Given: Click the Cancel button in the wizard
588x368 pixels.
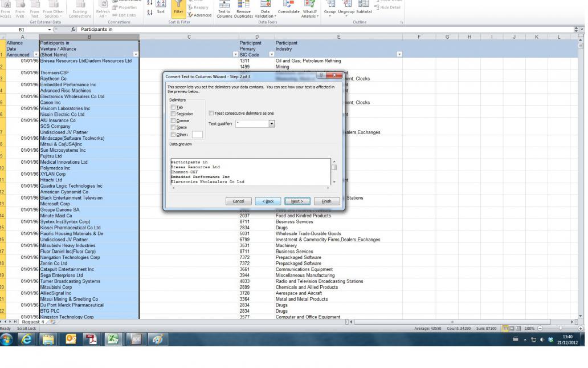Looking at the screenshot, I should (239, 201).
